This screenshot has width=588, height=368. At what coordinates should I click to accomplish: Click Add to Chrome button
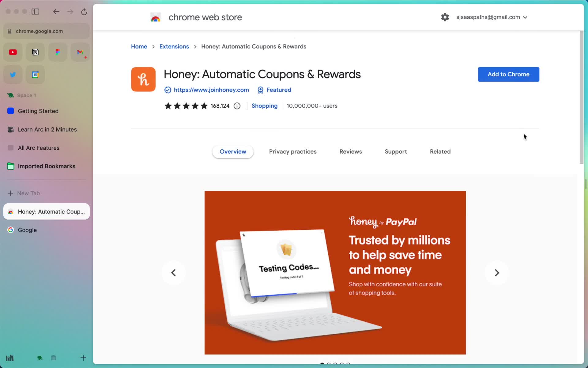click(x=508, y=74)
